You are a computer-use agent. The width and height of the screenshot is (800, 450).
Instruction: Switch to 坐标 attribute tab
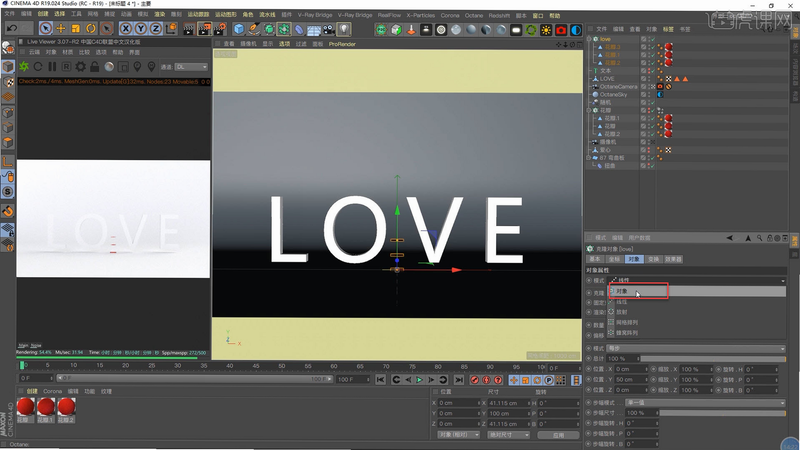614,259
